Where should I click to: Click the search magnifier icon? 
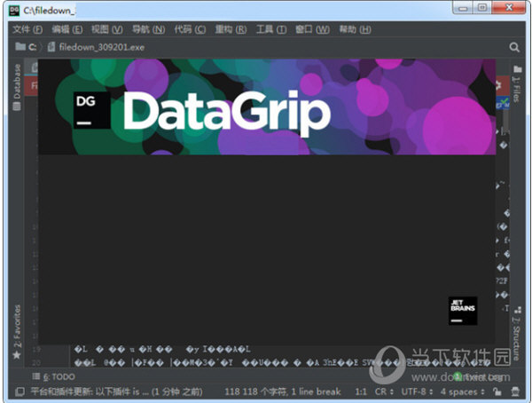pos(514,47)
